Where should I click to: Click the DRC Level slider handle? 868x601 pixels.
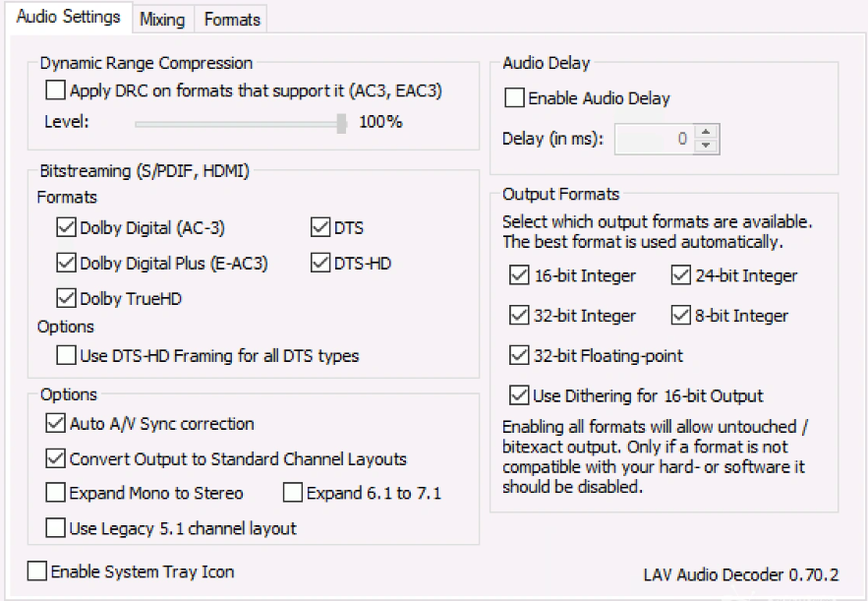[341, 123]
